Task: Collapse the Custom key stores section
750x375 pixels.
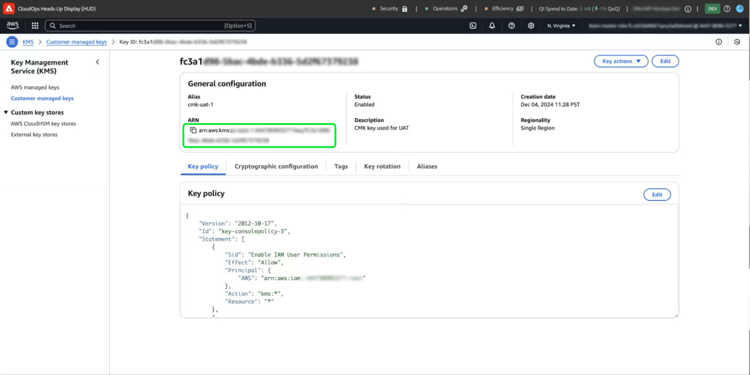Action: click(x=6, y=112)
